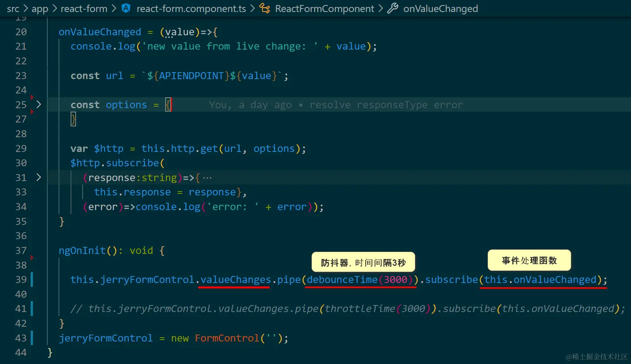Click 'debounceTime' in line 39

click(x=342, y=279)
